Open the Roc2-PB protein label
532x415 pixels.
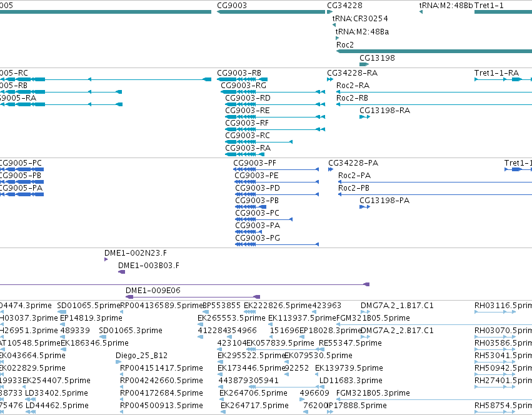354,188
